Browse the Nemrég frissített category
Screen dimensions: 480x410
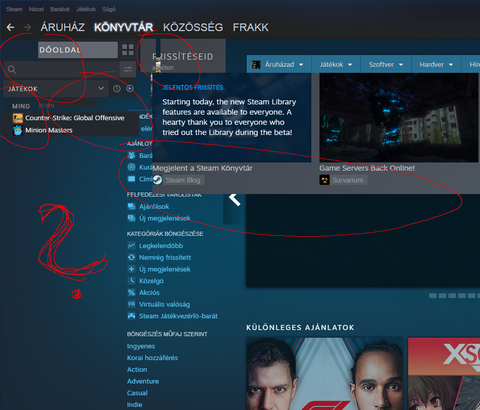coord(165,257)
